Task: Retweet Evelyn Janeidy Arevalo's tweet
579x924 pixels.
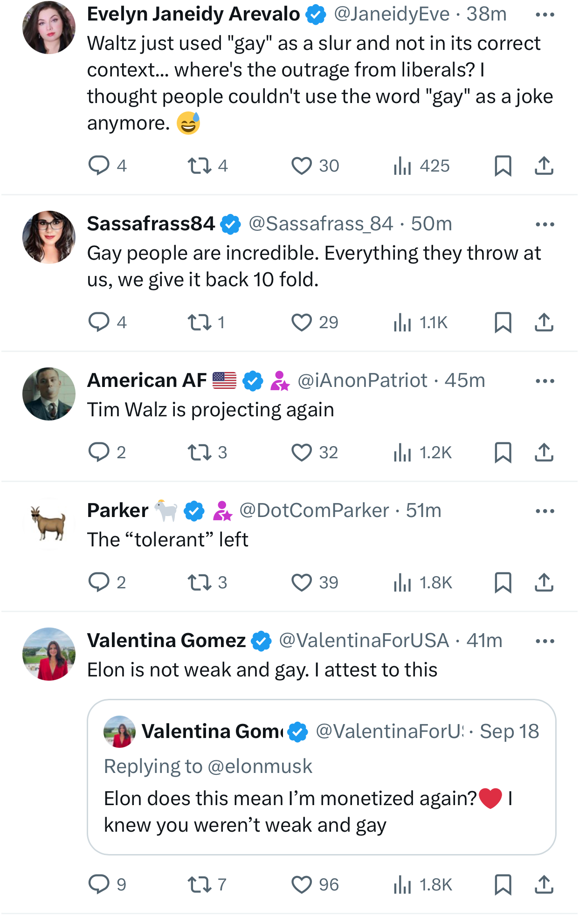Action: (200, 165)
